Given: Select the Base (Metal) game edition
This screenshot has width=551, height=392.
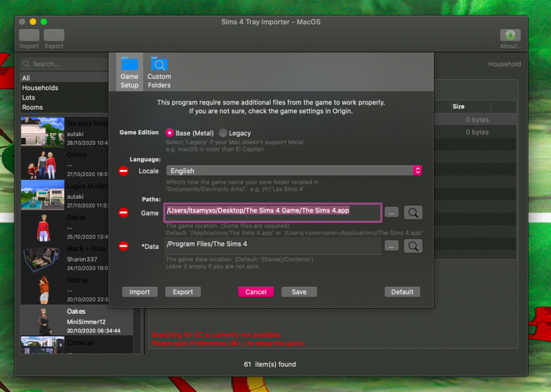Looking at the screenshot, I should [x=169, y=132].
